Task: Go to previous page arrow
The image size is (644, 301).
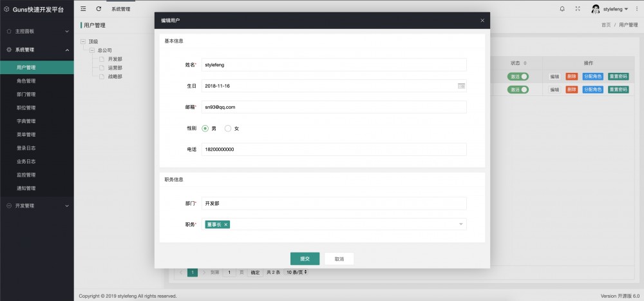Action: [181, 272]
